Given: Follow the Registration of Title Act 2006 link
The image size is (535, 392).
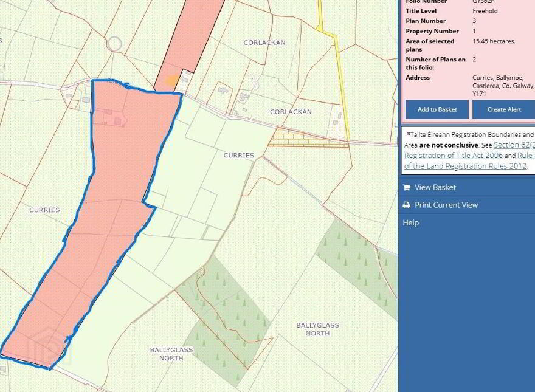Looking at the screenshot, I should [453, 156].
